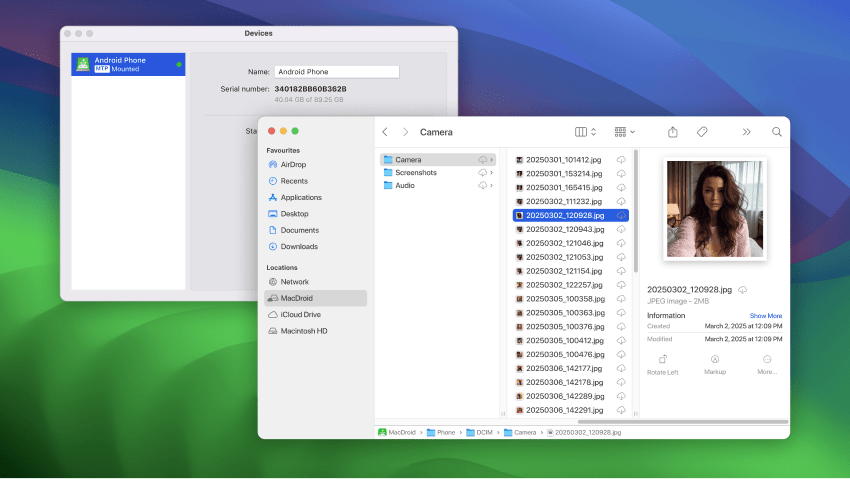Click the Name field in Devices window
Viewport: 850px width, 479px height.
pos(337,72)
